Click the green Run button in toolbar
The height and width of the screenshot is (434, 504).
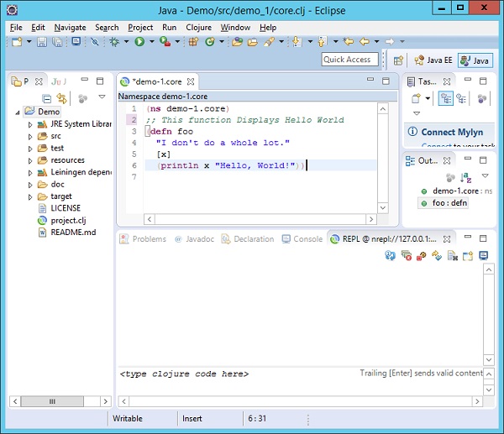(139, 41)
